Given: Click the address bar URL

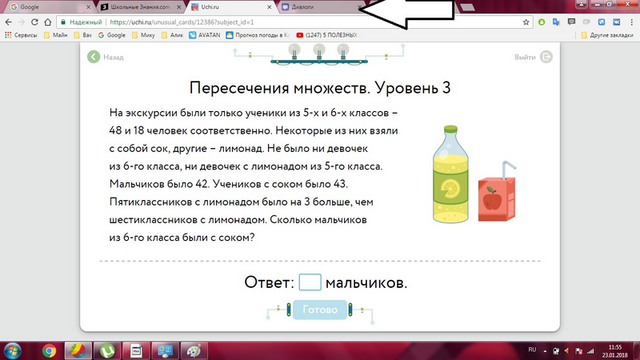Looking at the screenshot, I should tap(182, 22).
